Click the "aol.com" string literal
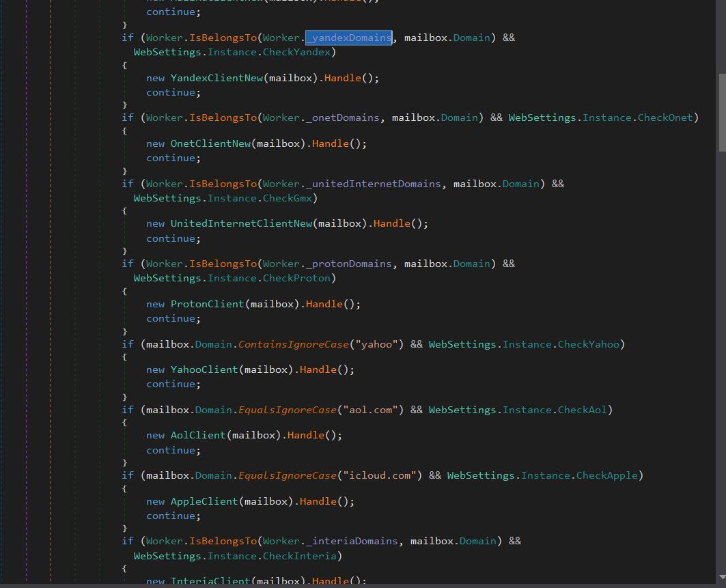Screen dimensions: 726x588 coord(370,410)
